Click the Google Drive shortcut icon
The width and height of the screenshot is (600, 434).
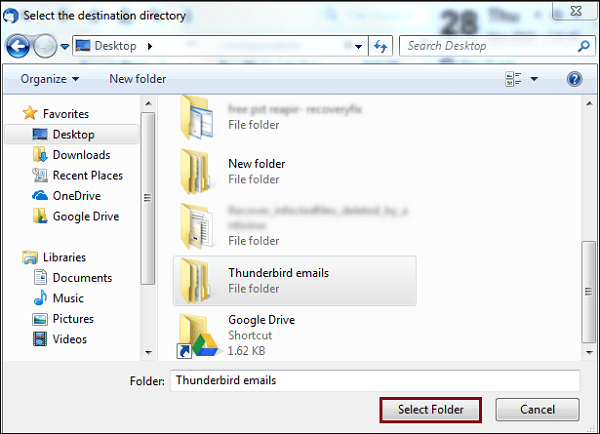[x=197, y=336]
